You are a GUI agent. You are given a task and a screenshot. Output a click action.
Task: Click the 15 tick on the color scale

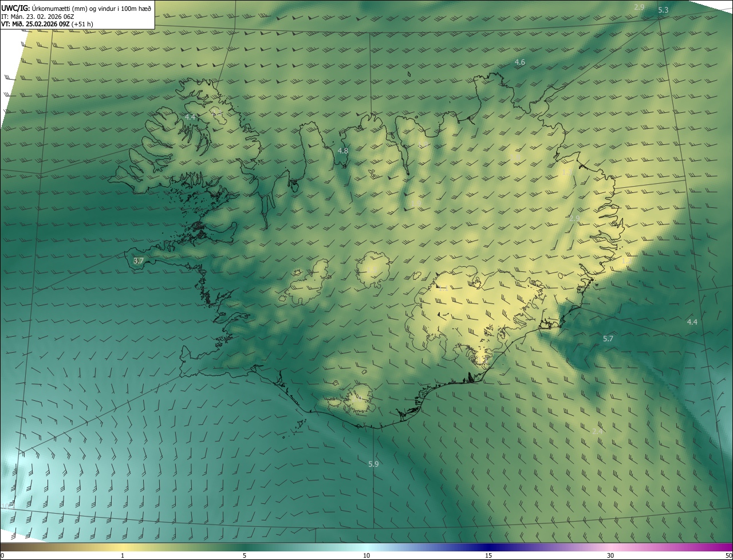tap(488, 555)
